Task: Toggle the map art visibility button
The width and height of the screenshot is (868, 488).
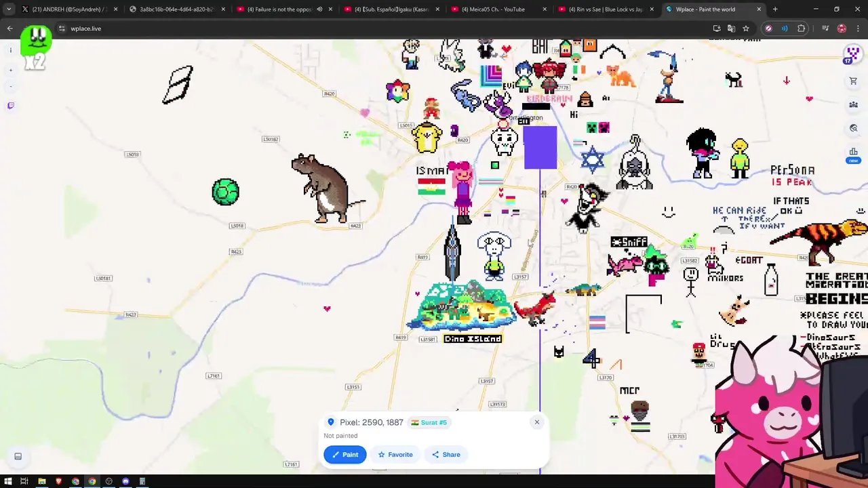Action: [x=18, y=457]
